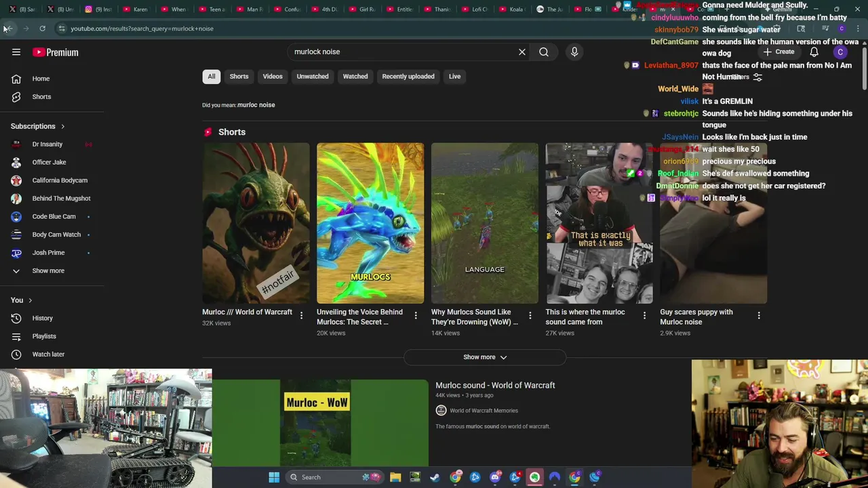Open YouTube notifications bell

click(x=814, y=52)
